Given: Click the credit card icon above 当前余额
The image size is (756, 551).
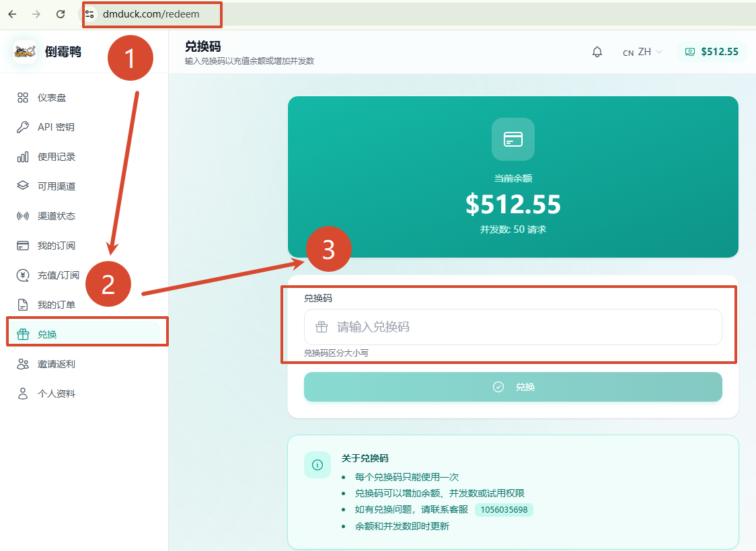Looking at the screenshot, I should click(513, 139).
